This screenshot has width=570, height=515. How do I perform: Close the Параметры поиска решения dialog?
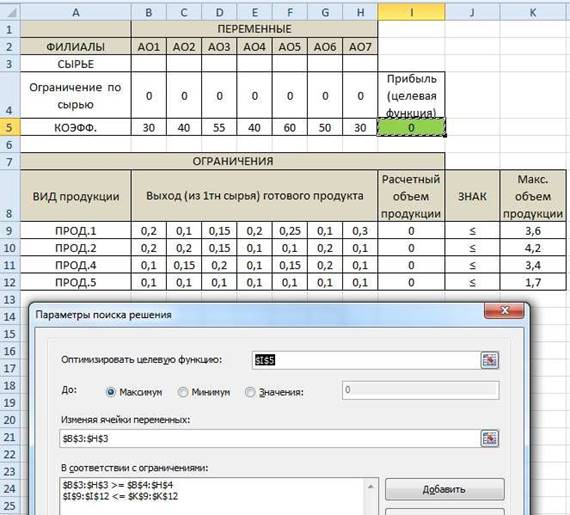point(505,311)
